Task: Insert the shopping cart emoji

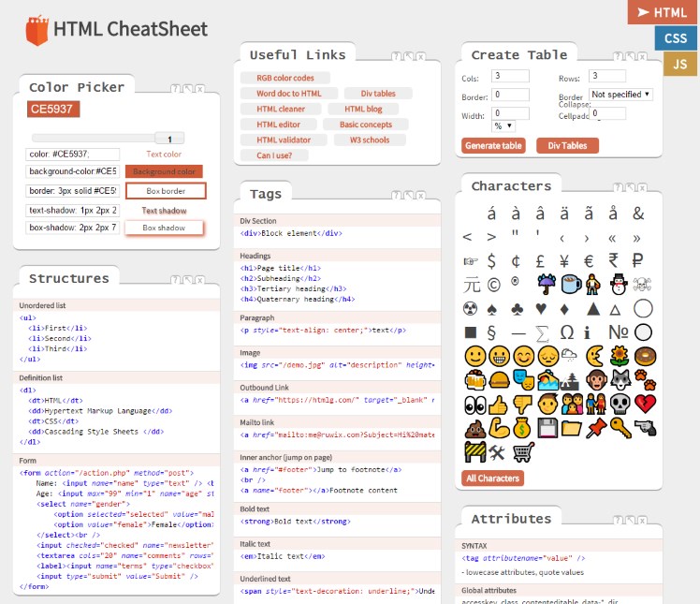Action: click(523, 452)
